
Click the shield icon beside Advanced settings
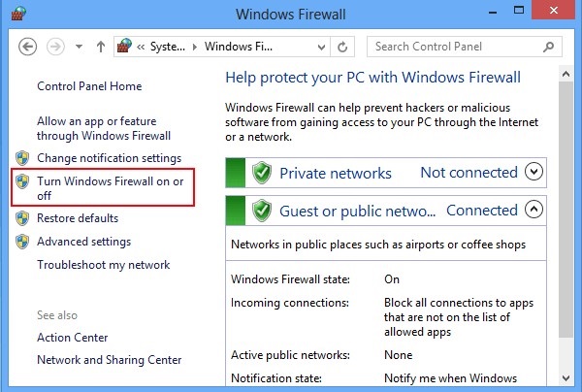pos(22,242)
